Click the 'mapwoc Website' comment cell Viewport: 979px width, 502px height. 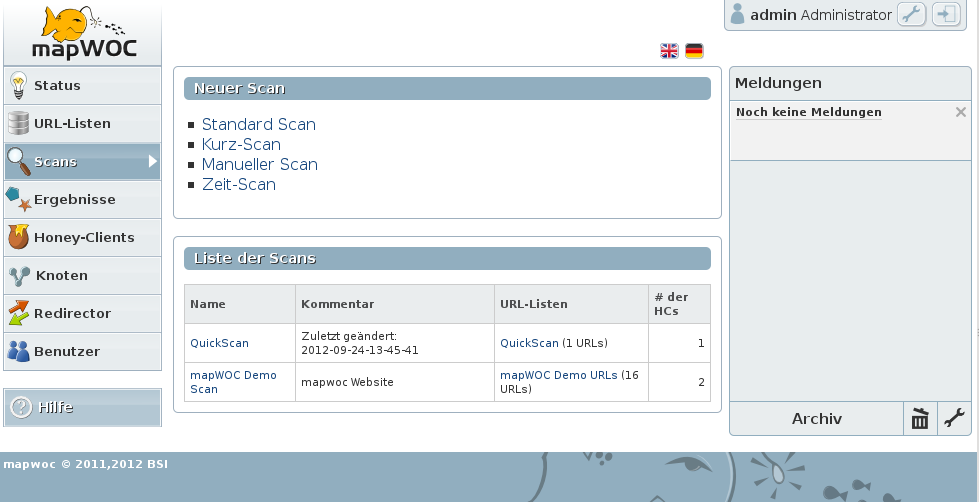[395, 382]
